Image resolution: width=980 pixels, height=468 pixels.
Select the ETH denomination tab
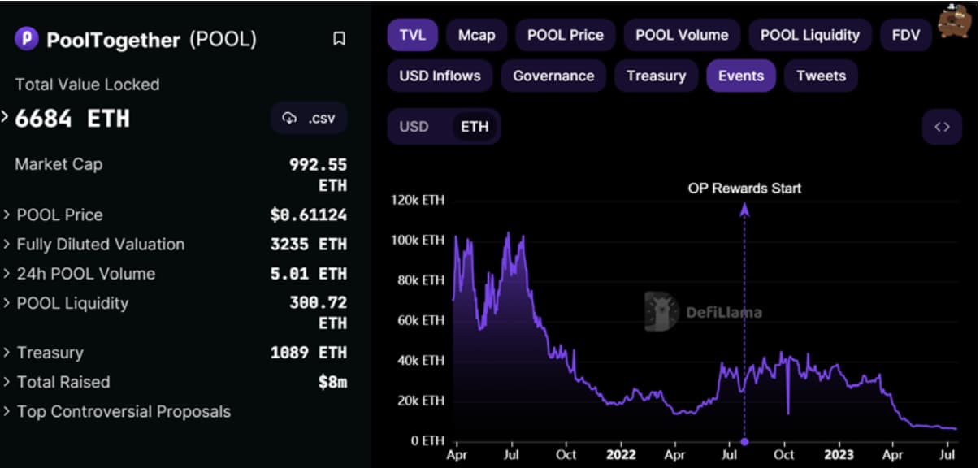(475, 127)
